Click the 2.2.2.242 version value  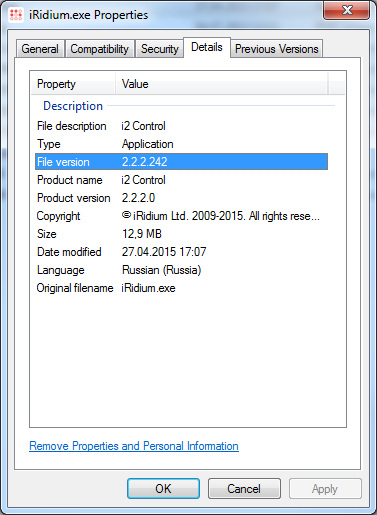pyautogui.click(x=145, y=162)
